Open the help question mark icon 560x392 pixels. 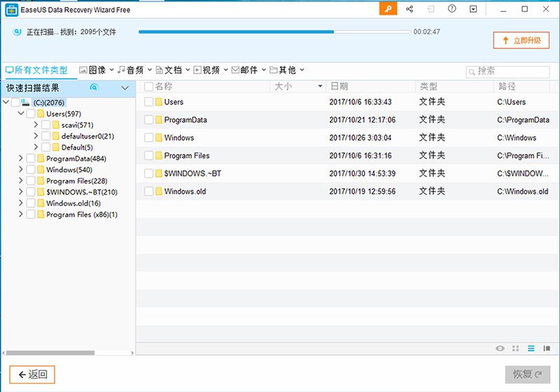[x=451, y=8]
